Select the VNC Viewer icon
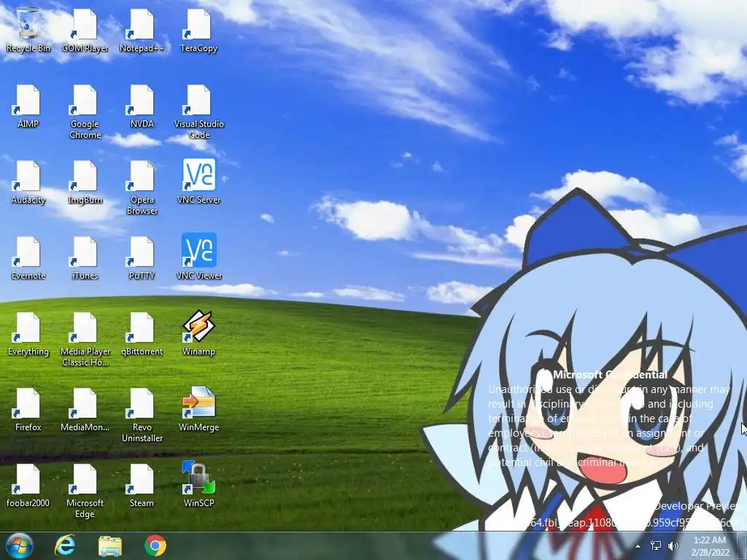 coord(198,257)
